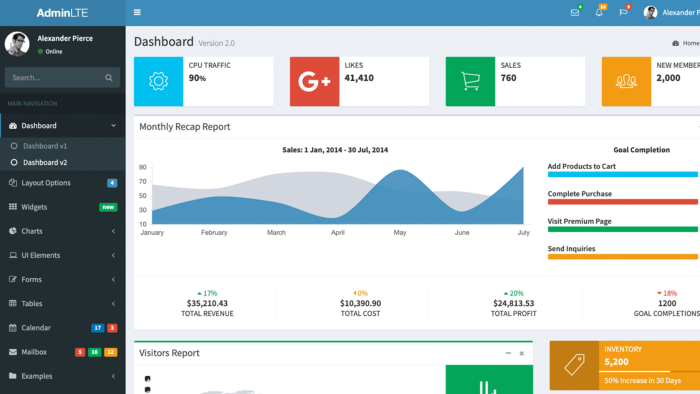This screenshot has width=700, height=394.
Task: Click the May peak in sales chart
Action: click(400, 170)
